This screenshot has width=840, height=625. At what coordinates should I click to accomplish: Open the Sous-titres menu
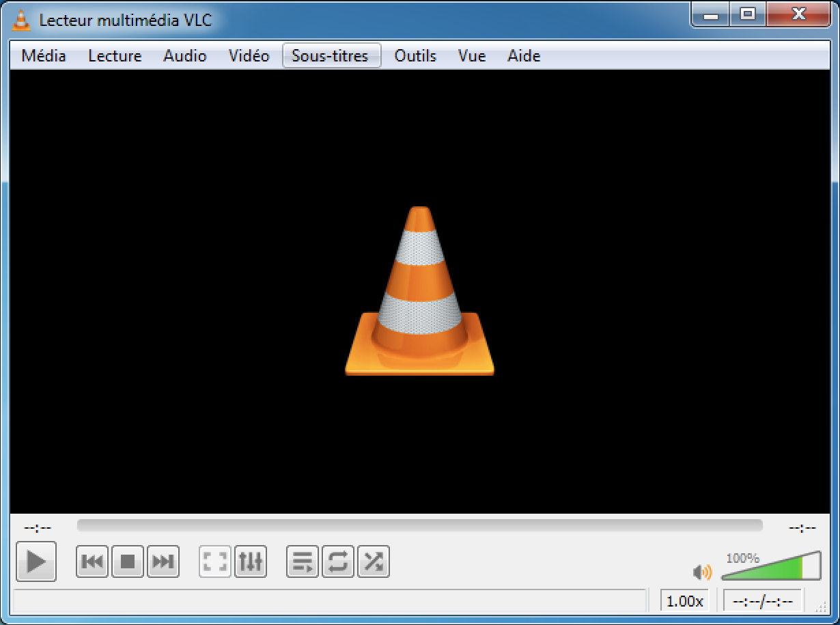pyautogui.click(x=331, y=56)
